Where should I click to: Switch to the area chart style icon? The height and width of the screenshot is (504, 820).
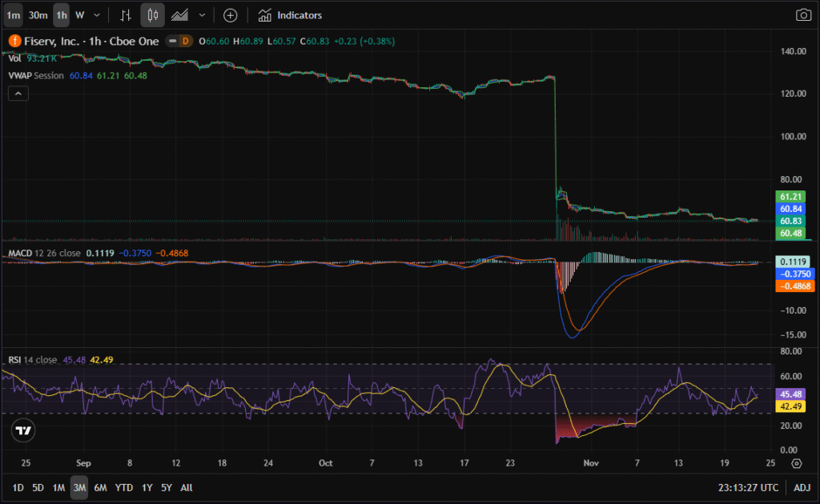click(x=181, y=15)
